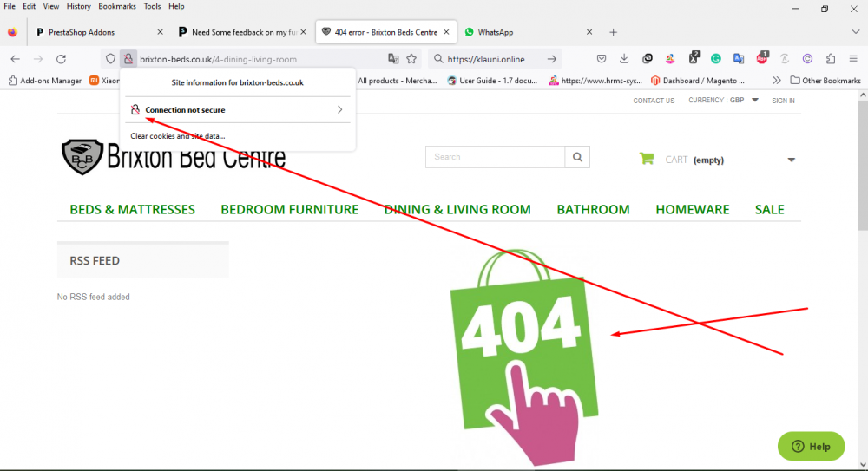The height and width of the screenshot is (471, 868).
Task: Open DINING & LIVING ROOM category
Action: [457, 209]
